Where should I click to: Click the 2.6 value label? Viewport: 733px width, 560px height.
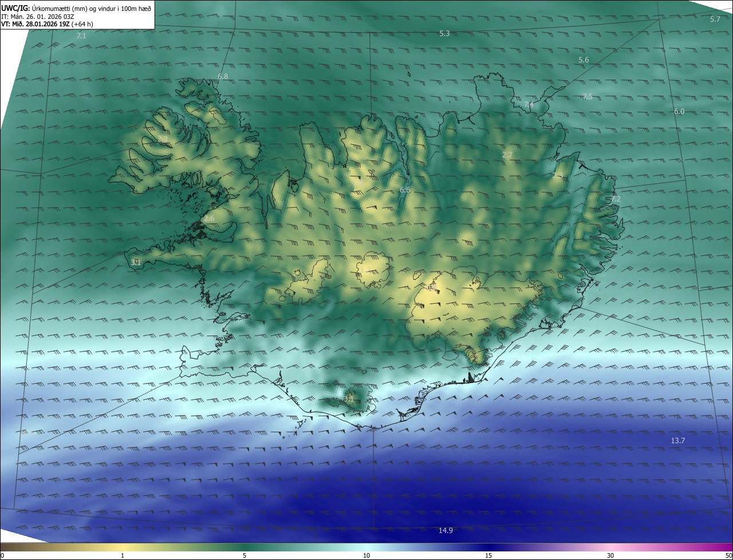click(209, 219)
